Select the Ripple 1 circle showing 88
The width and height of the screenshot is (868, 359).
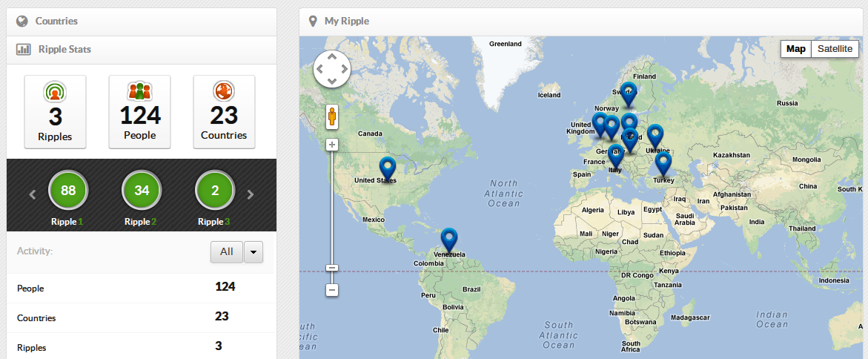point(68,191)
